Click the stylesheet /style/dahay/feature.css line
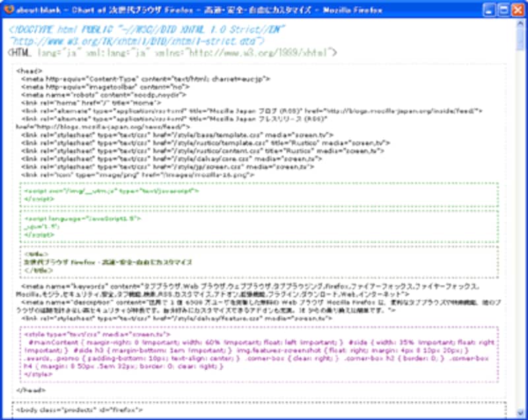The width and height of the screenshot is (528, 420). [x=176, y=318]
